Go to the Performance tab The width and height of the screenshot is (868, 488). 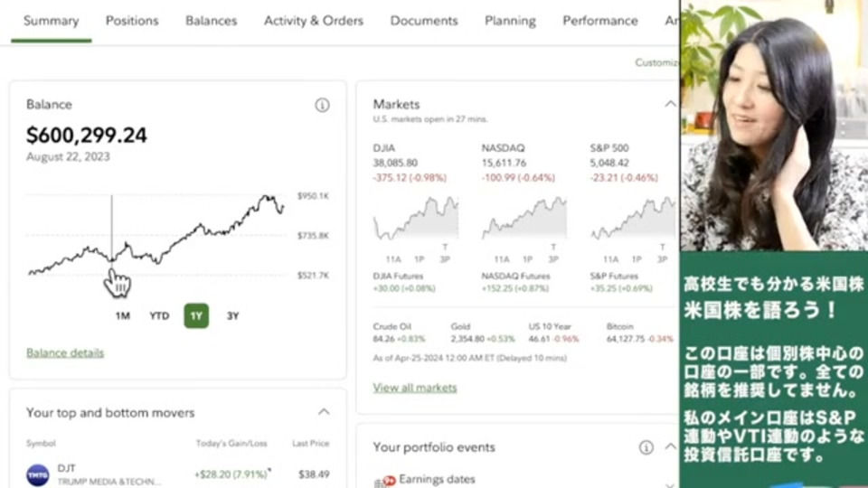[x=599, y=21]
